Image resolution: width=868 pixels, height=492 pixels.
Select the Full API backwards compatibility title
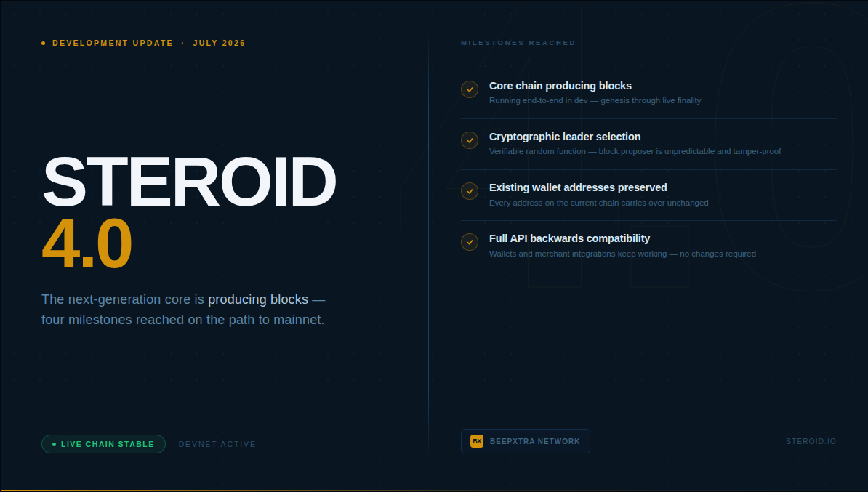tap(570, 238)
